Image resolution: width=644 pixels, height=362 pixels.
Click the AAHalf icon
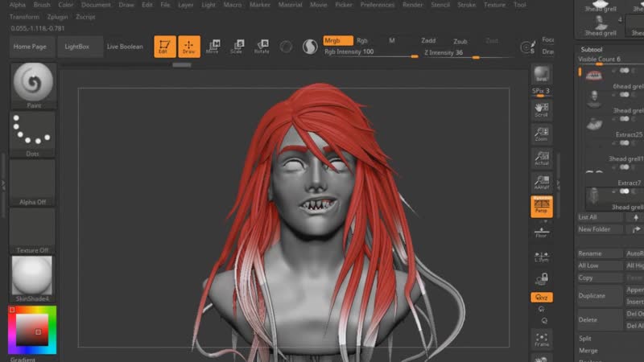click(x=541, y=183)
